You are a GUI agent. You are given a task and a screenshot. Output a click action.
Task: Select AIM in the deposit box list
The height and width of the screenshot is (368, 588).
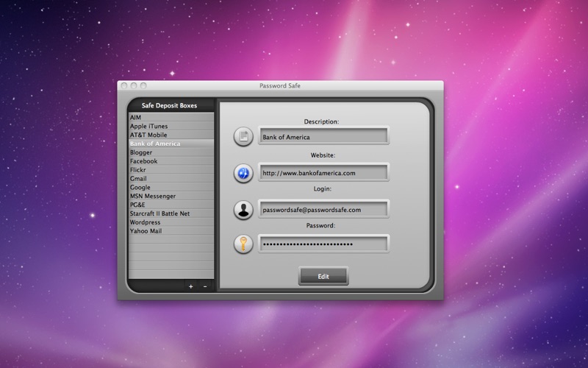click(171, 118)
